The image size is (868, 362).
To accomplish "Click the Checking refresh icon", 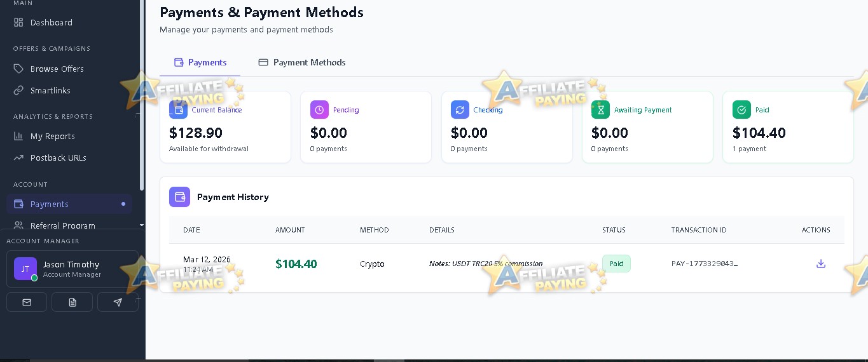I will pyautogui.click(x=460, y=110).
